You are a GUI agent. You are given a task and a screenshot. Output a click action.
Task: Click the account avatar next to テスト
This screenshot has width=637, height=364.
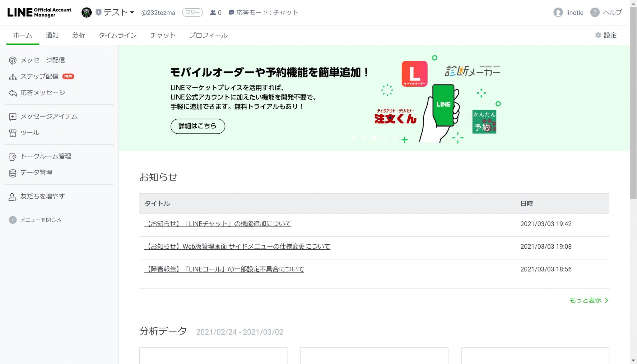pos(86,12)
